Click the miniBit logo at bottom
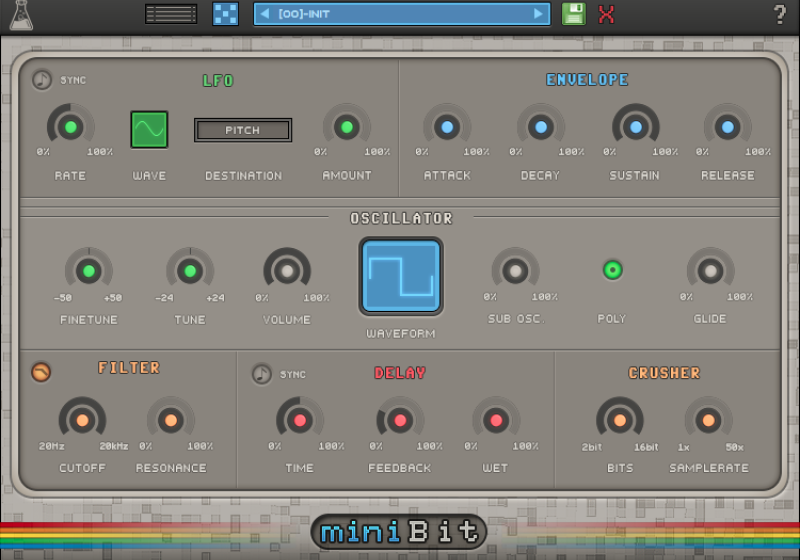Screen dimensions: 800x560 (400, 532)
